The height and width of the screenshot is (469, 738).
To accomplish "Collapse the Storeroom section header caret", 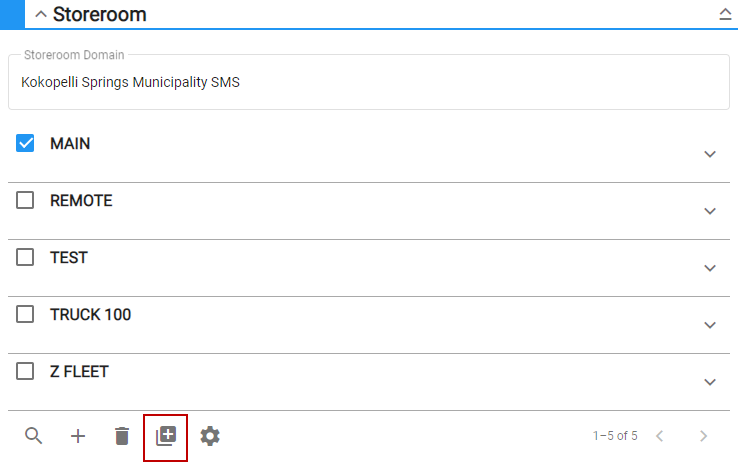I will point(41,15).
